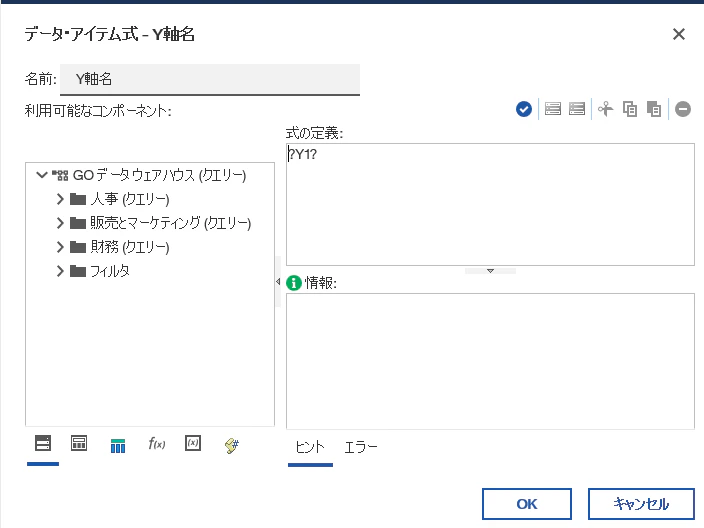Click the paste icon in toolbar
The image size is (704, 528).
tap(654, 109)
